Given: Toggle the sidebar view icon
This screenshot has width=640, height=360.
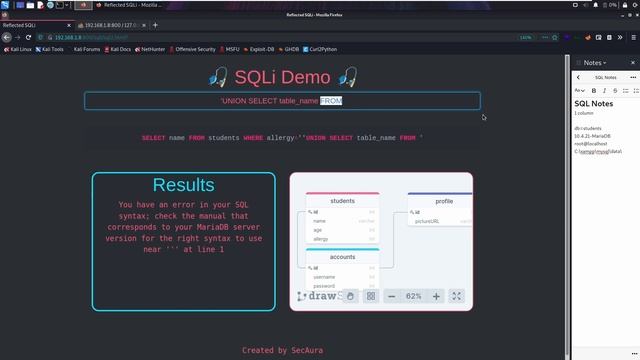Looking at the screenshot, I should coord(598,38).
